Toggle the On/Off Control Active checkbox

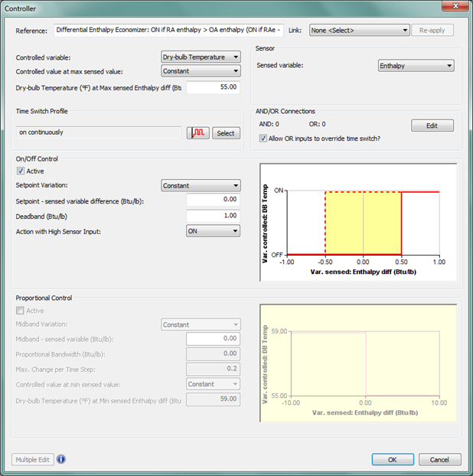coord(21,171)
